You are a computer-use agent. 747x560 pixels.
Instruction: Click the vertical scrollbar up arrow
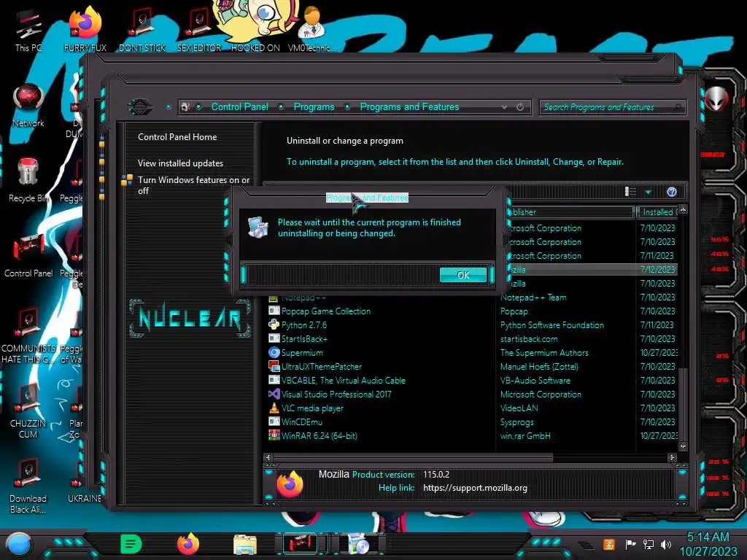click(x=683, y=209)
